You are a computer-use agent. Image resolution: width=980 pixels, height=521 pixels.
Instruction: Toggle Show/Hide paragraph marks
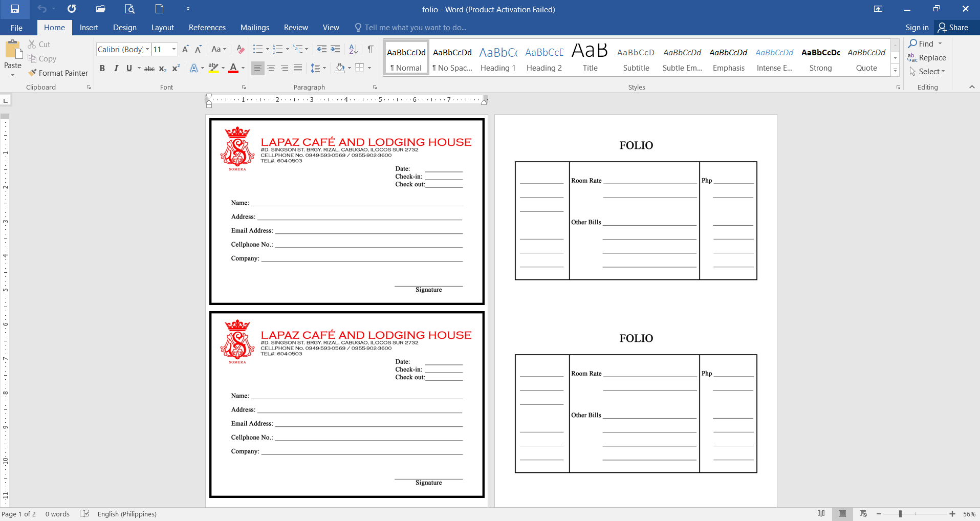[x=370, y=49]
